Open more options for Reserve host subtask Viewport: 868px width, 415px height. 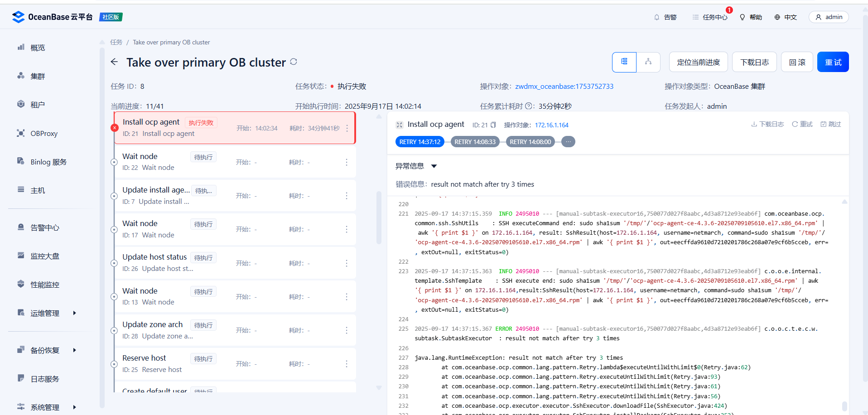pos(347,364)
